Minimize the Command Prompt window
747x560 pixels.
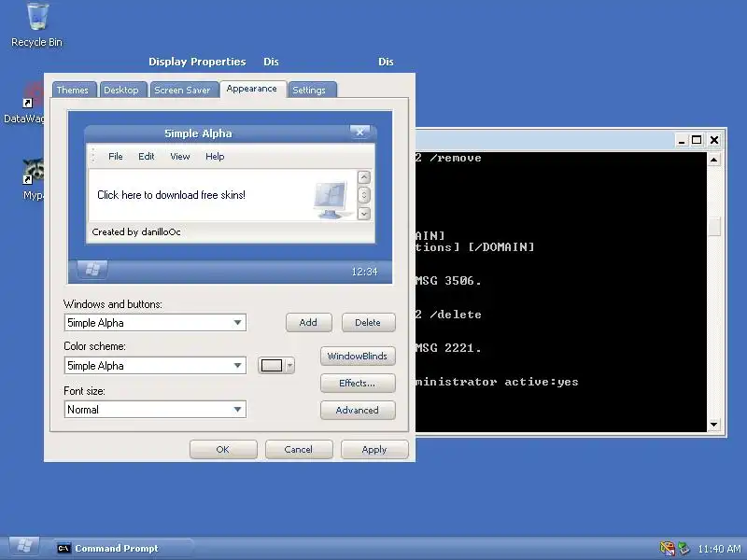tap(682, 140)
